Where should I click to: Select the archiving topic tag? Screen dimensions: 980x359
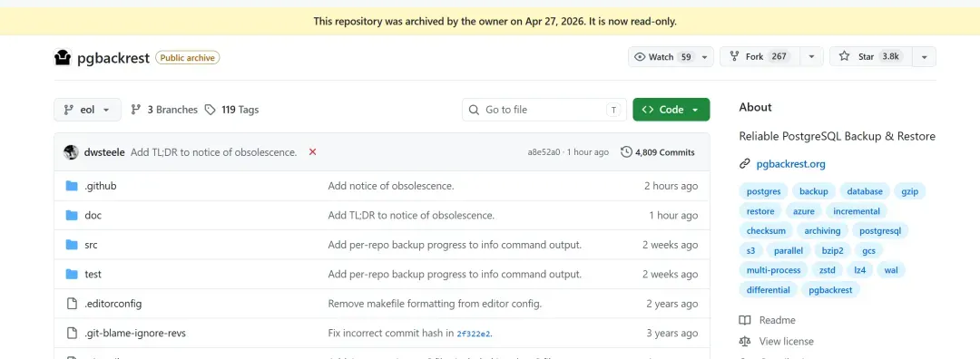[x=822, y=231]
